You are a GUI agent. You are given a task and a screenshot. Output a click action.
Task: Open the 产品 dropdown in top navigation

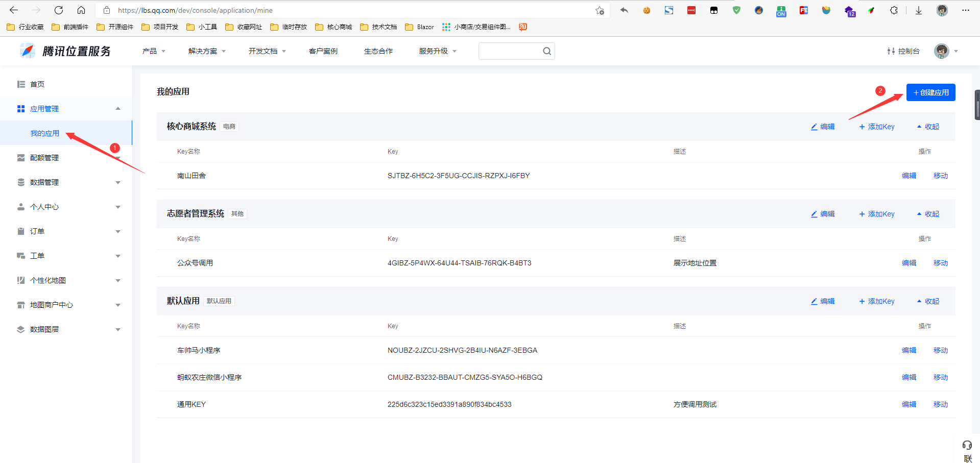pyautogui.click(x=154, y=51)
